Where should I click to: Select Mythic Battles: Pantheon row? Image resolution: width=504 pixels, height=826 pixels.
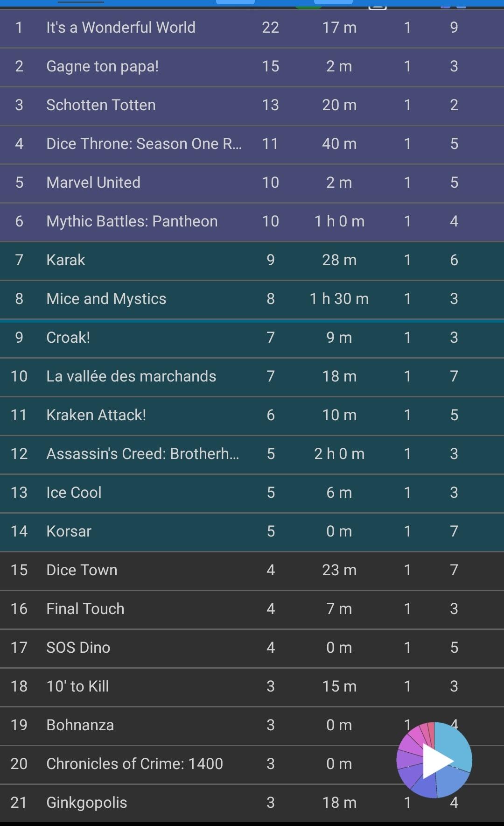252,222
